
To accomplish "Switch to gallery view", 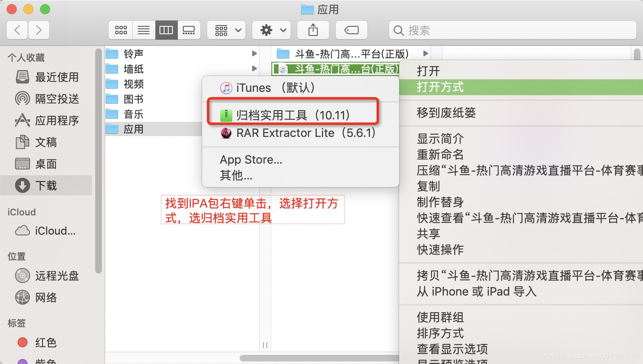I will point(189,30).
